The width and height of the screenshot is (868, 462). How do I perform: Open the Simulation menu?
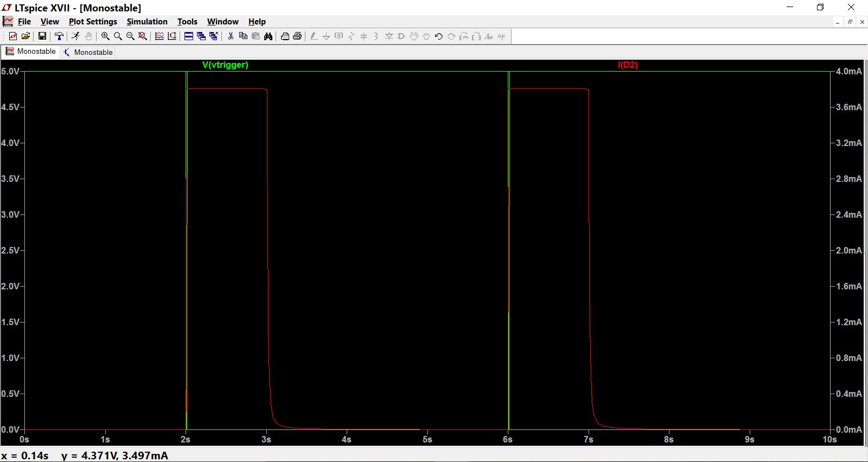coord(147,22)
